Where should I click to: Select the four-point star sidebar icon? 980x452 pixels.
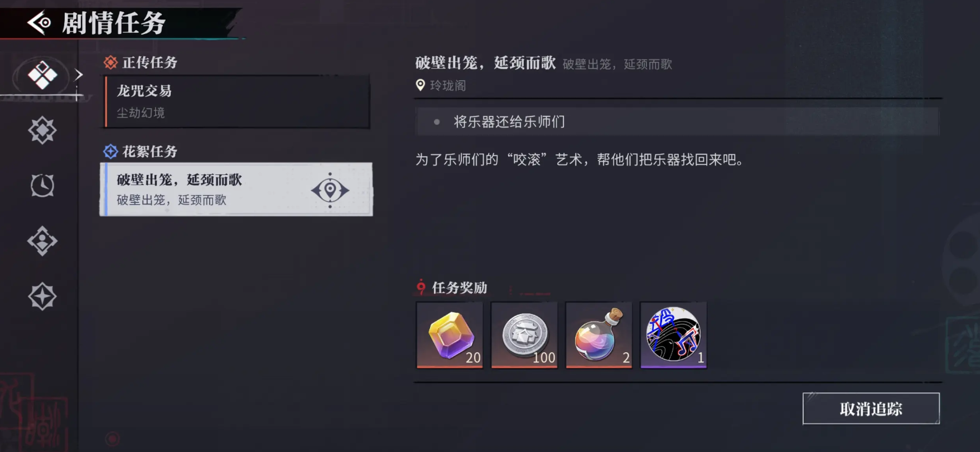[42, 297]
